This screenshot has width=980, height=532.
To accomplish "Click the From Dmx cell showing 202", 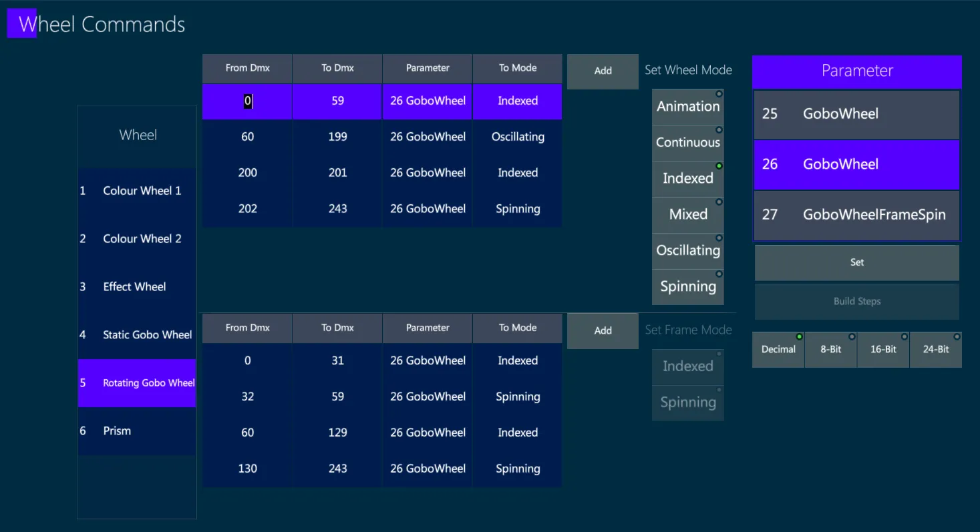I will [x=247, y=209].
